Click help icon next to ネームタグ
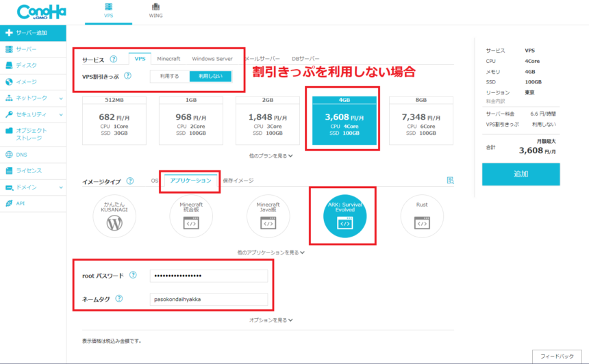 tap(119, 299)
